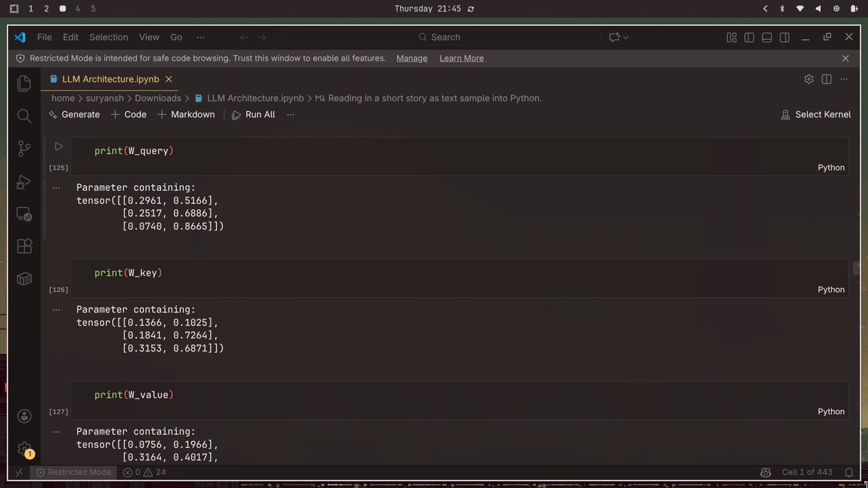Viewport: 868px width, 488px height.
Task: Open the Remote Explorer view
Action: [x=24, y=214]
